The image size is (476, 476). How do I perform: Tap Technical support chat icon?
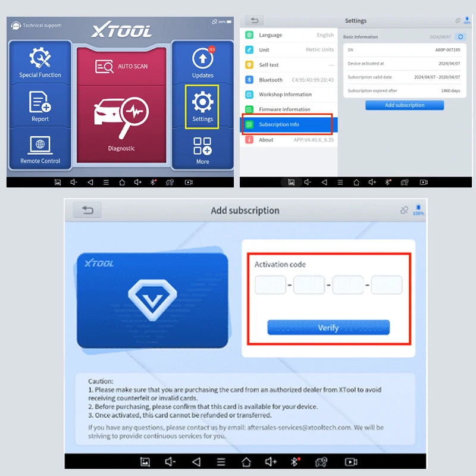click(15, 26)
